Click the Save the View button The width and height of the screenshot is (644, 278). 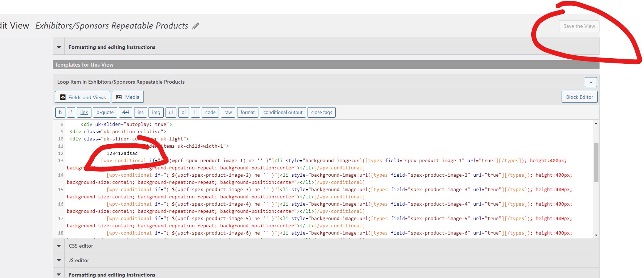tap(579, 26)
